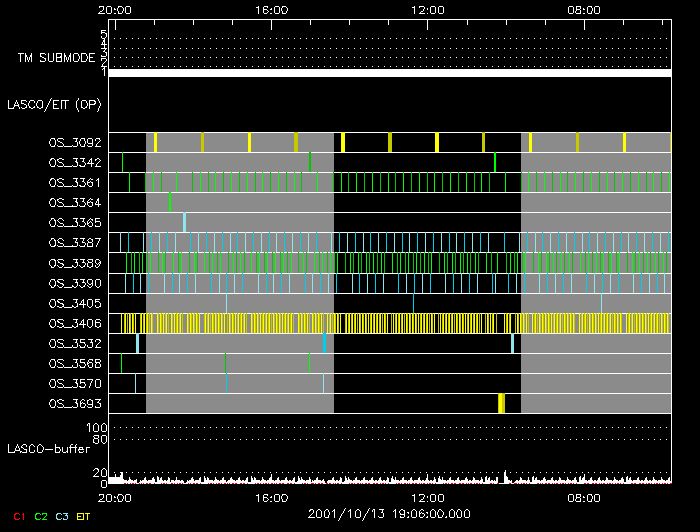The height and width of the screenshot is (532, 700).
Task: Select the green C2 legend entry
Action: tap(41, 516)
